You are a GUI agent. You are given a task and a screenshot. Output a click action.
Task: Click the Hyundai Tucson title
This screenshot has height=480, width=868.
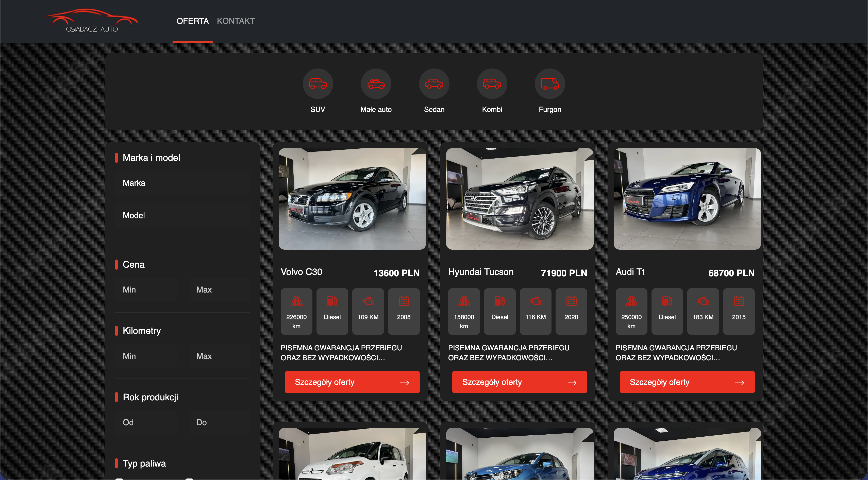tap(481, 272)
